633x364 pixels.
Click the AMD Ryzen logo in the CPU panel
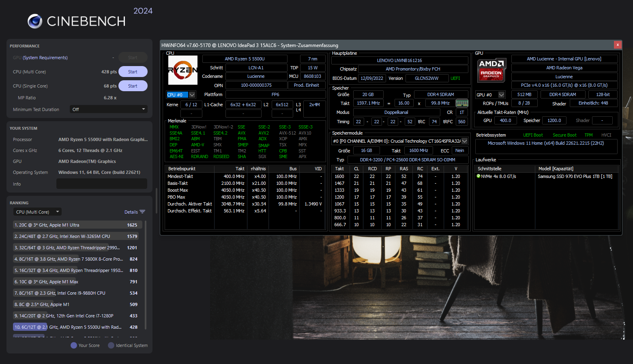[182, 70]
